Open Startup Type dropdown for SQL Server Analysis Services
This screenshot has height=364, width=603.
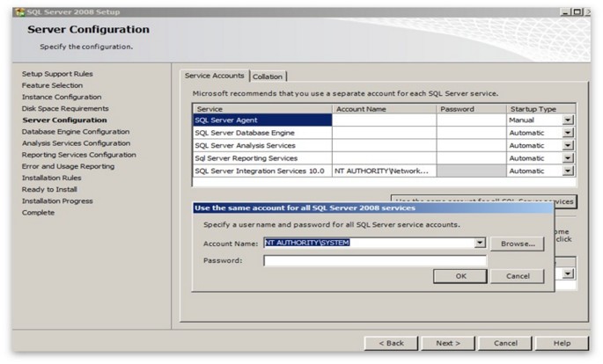coord(568,146)
